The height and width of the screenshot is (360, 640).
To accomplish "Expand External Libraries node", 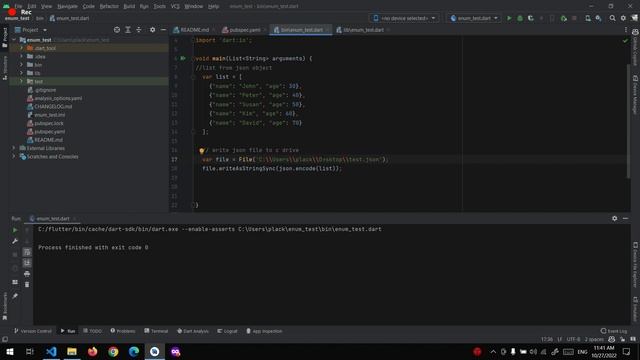I will pyautogui.click(x=13, y=148).
